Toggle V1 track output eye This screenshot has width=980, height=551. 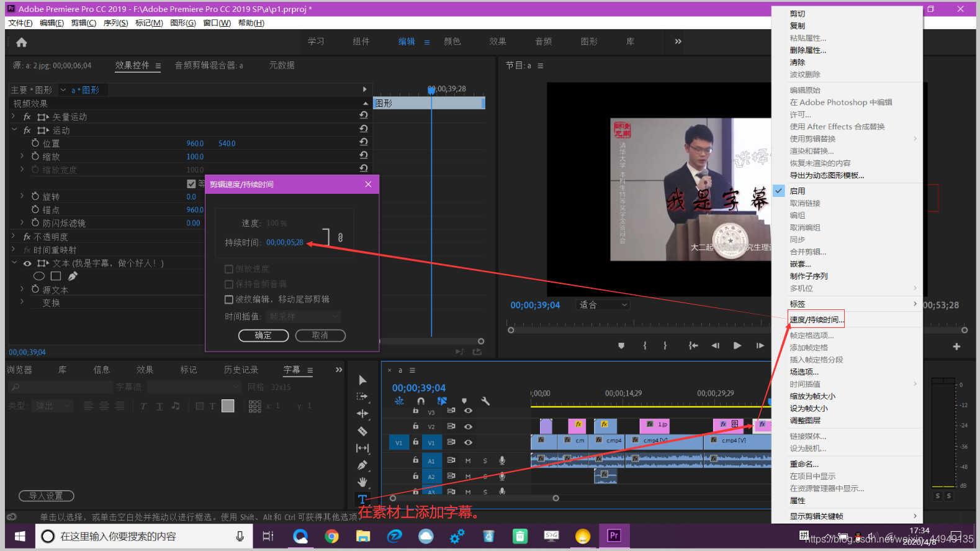tap(469, 442)
